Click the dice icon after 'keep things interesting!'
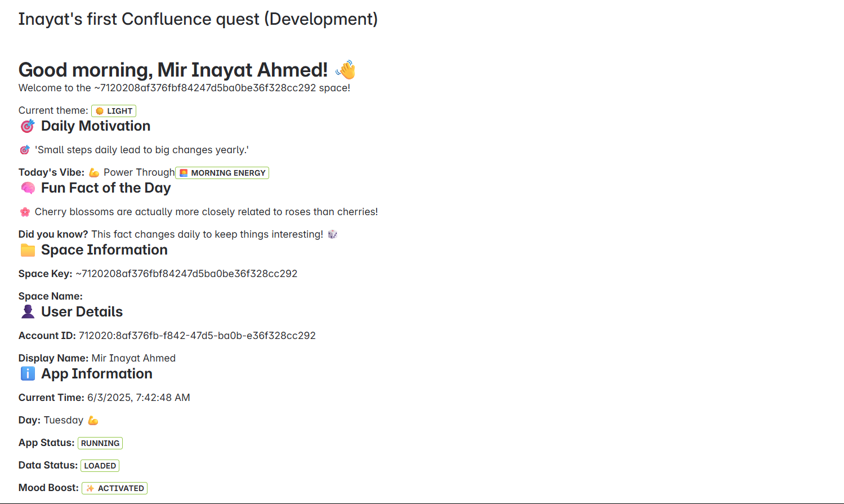Screen dimensions: 844x504 [x=333, y=234]
